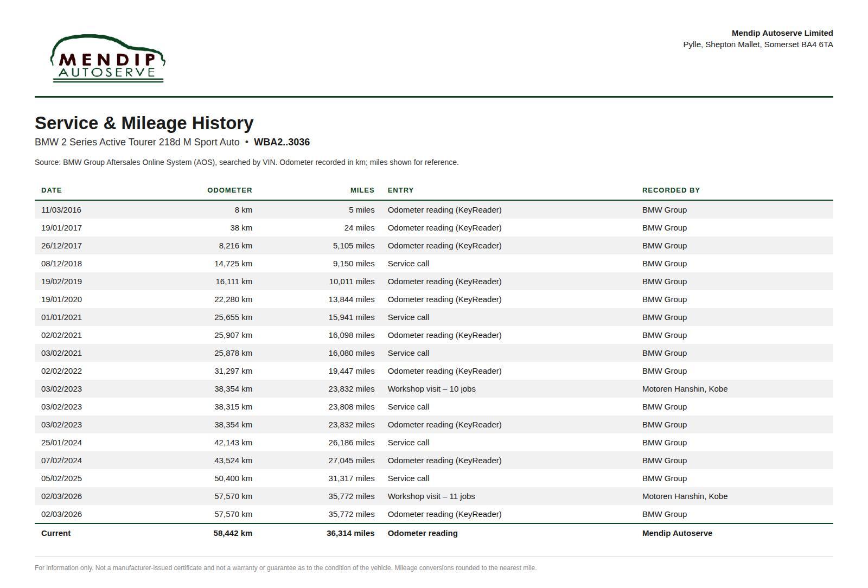Select the date '07/02/2024'
This screenshot has width=868, height=588.
[x=61, y=461]
